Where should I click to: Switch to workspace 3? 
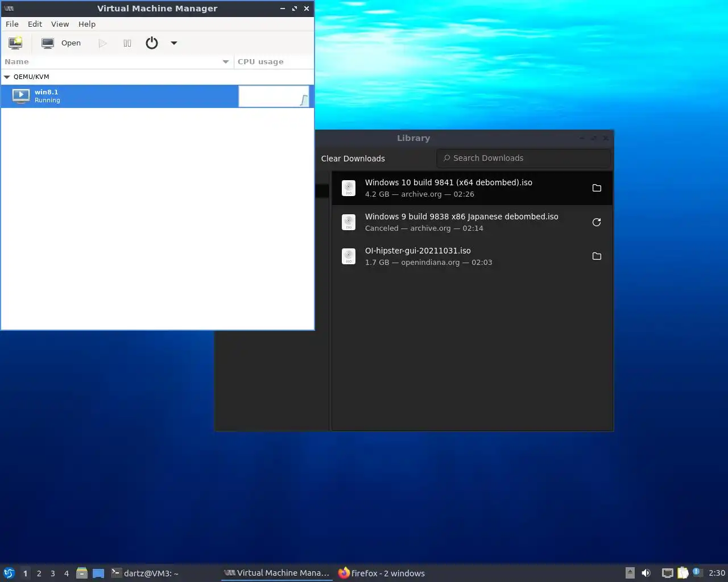[53, 573]
